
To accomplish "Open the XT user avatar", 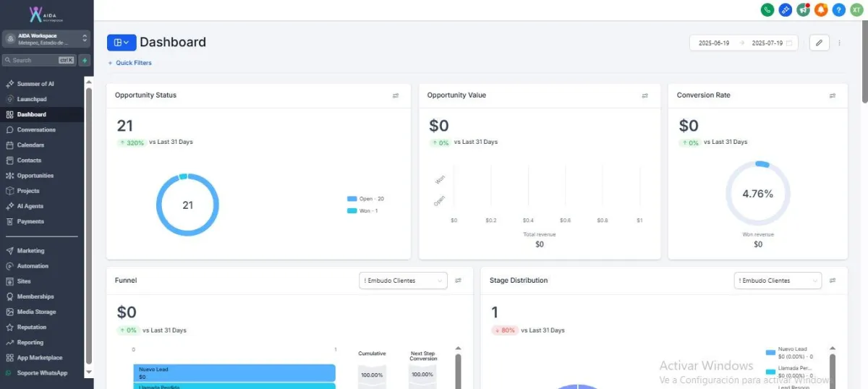I will point(856,9).
